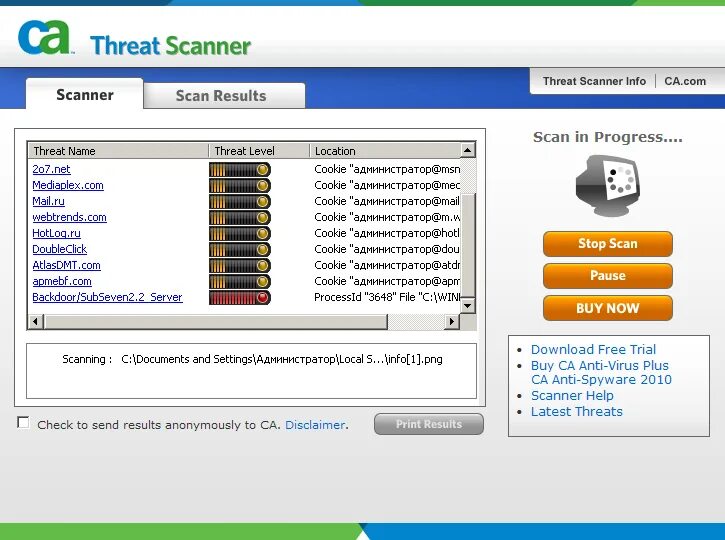Sort by the Threat Level column header
This screenshot has height=540, width=725.
point(259,151)
